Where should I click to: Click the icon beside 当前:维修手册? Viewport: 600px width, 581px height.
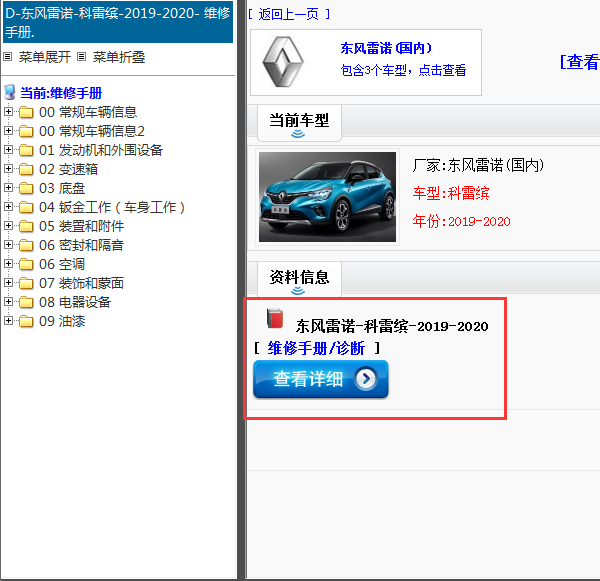10,92
